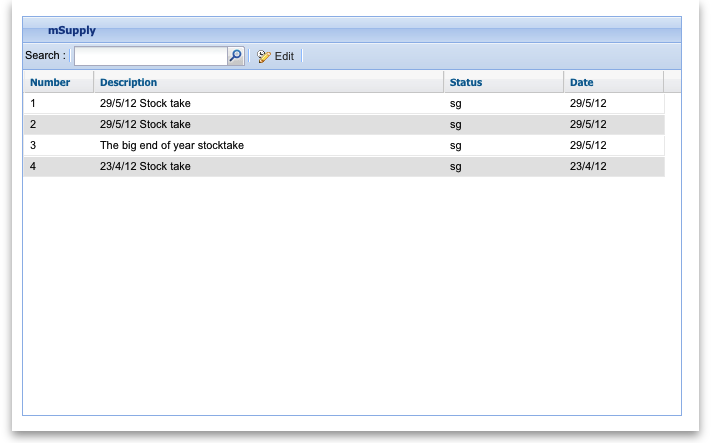711x443 pixels.
Task: Click the number 3 cell
Action: click(x=33, y=145)
